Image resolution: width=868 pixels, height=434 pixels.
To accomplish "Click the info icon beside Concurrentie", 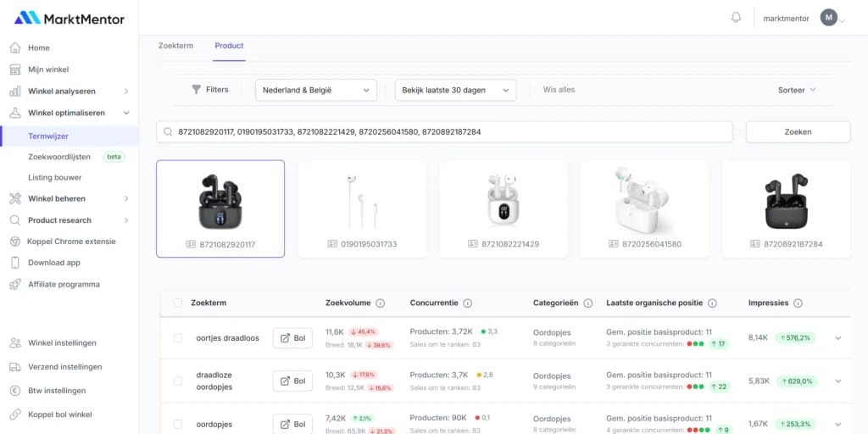I will [x=467, y=303].
